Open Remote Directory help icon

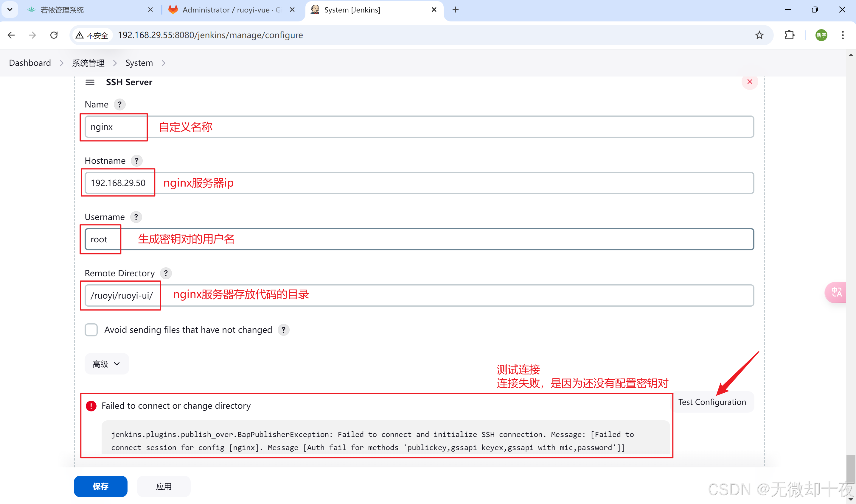[x=166, y=273]
